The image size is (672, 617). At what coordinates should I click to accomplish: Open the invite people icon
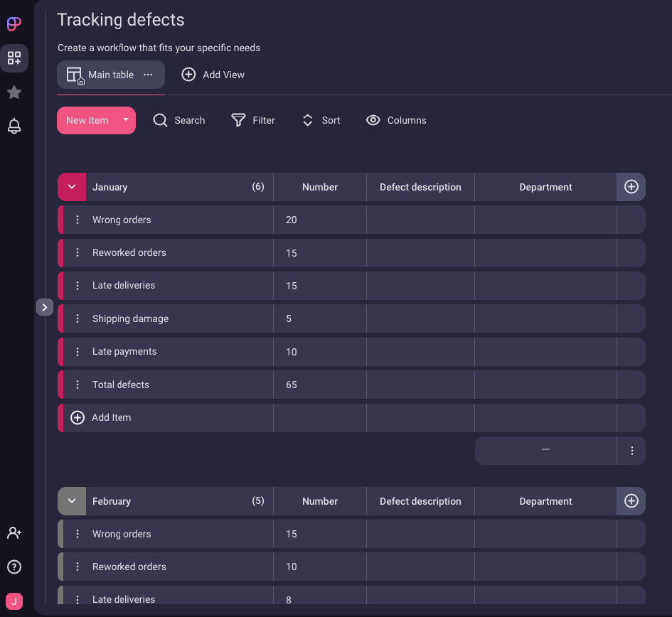[x=14, y=532]
